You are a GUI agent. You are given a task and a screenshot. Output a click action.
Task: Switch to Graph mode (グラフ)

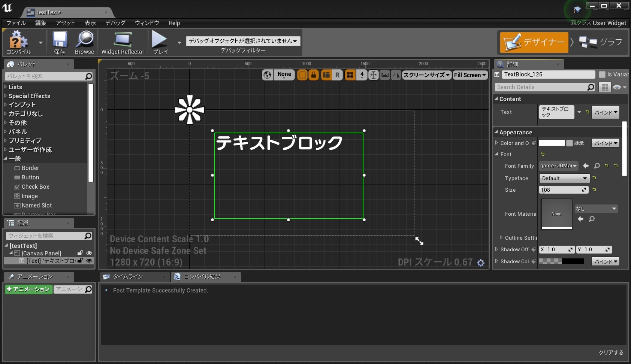pos(601,42)
